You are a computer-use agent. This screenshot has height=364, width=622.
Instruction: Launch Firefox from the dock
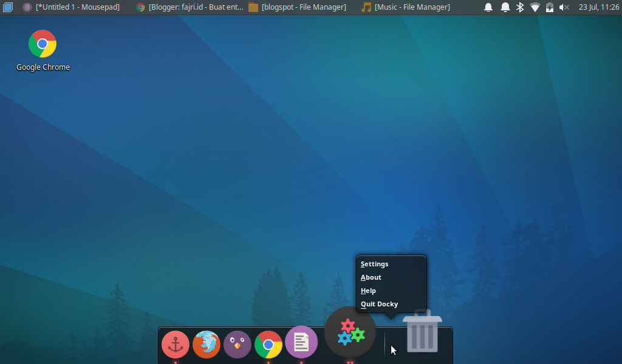coord(207,344)
